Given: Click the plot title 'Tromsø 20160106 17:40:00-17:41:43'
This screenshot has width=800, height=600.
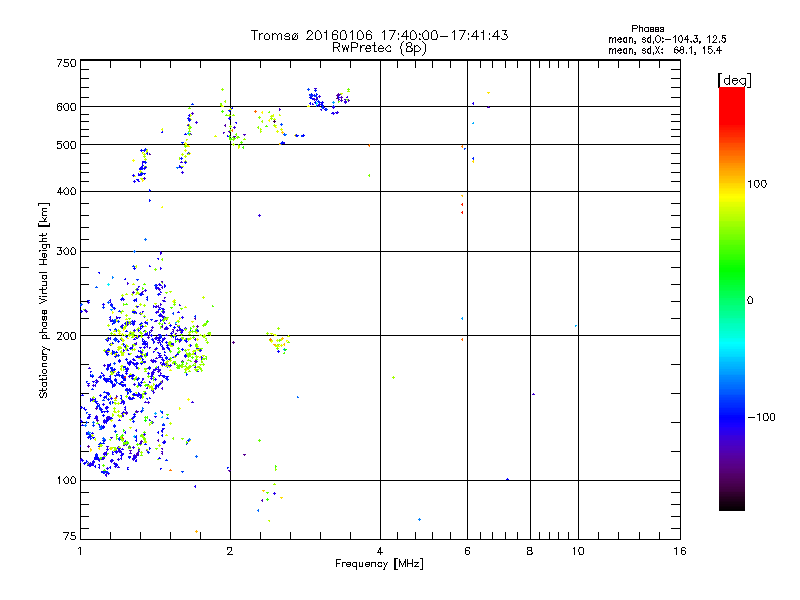Looking at the screenshot, I should tap(379, 35).
